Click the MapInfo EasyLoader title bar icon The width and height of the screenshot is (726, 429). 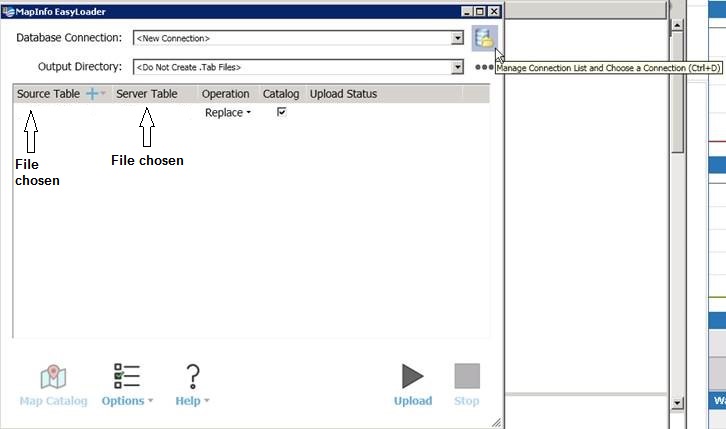8,11
